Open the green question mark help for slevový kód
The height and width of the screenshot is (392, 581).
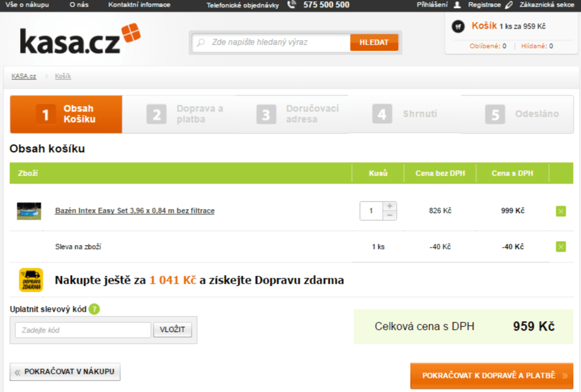(x=94, y=309)
